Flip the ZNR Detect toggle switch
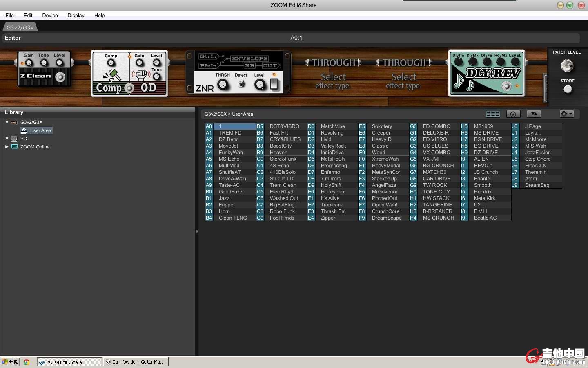Viewport: 588px width, 368px height. (x=242, y=84)
